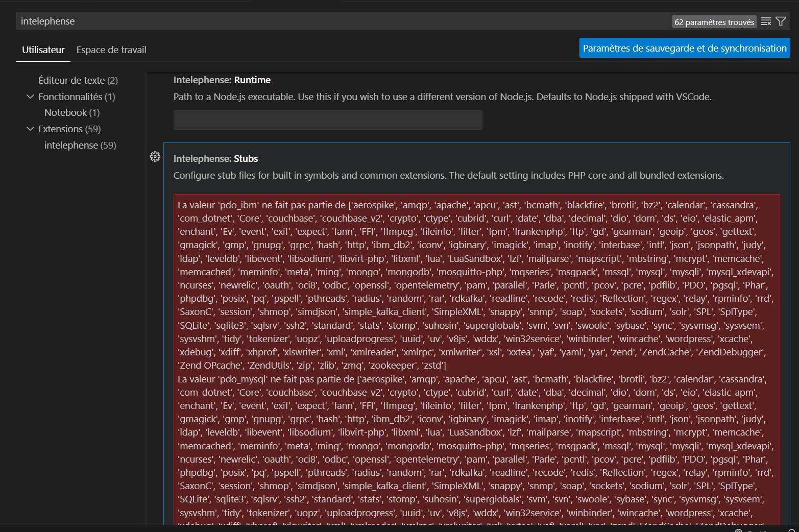Click the '62 paramètres trouvés' badge

(714, 22)
